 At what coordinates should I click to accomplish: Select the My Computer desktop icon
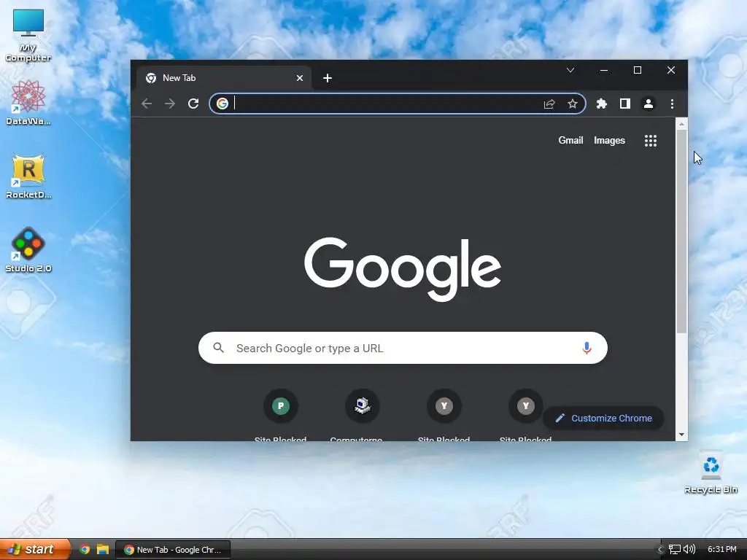point(28,36)
